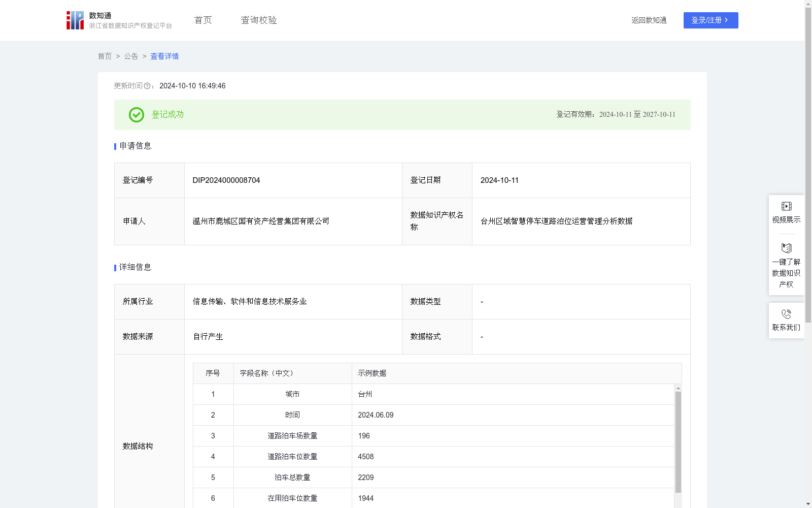Click the data structure table scrollbar thumb
This screenshot has width=812, height=508.
(678, 442)
